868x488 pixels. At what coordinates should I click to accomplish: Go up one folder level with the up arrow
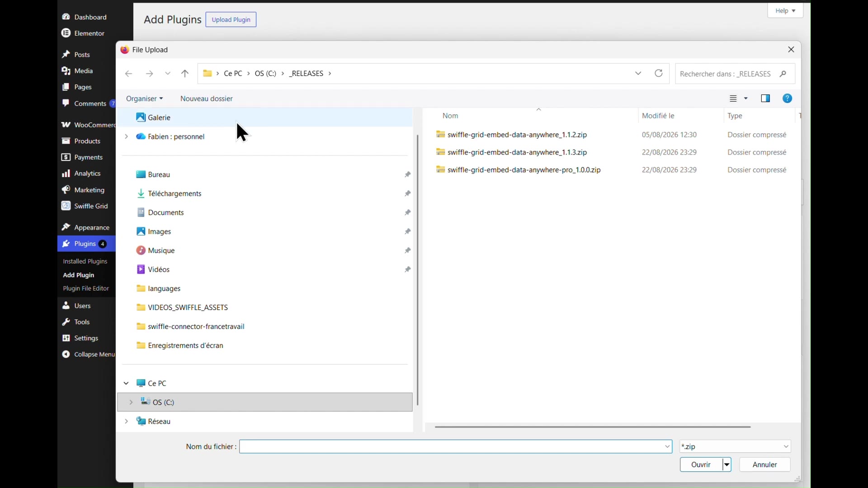pos(185,74)
